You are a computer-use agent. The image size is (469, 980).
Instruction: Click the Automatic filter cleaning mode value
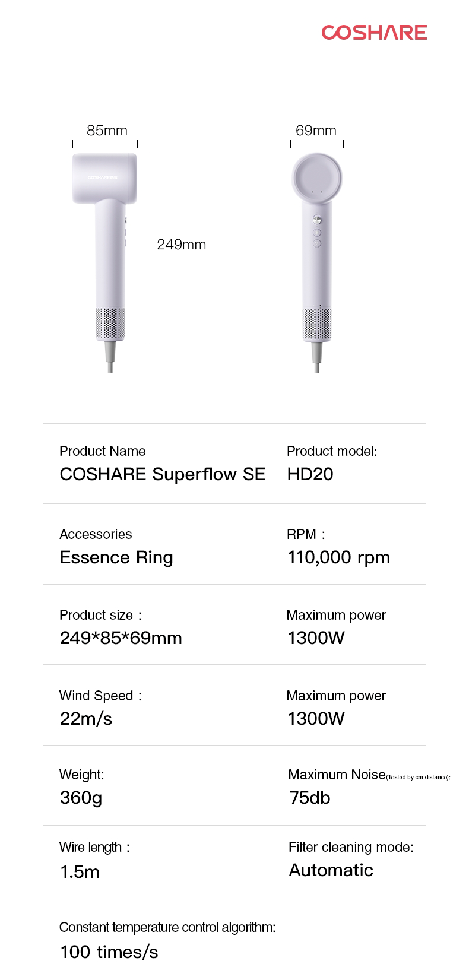tap(331, 870)
